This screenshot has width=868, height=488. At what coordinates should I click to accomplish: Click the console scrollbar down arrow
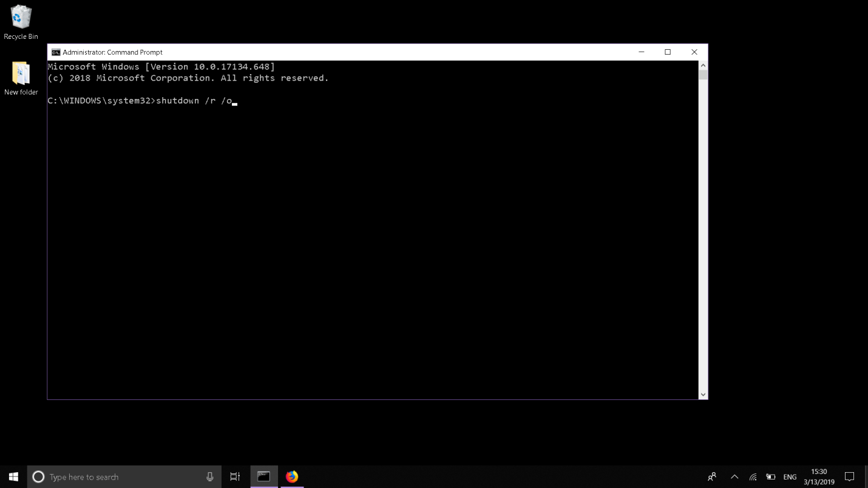tap(703, 394)
